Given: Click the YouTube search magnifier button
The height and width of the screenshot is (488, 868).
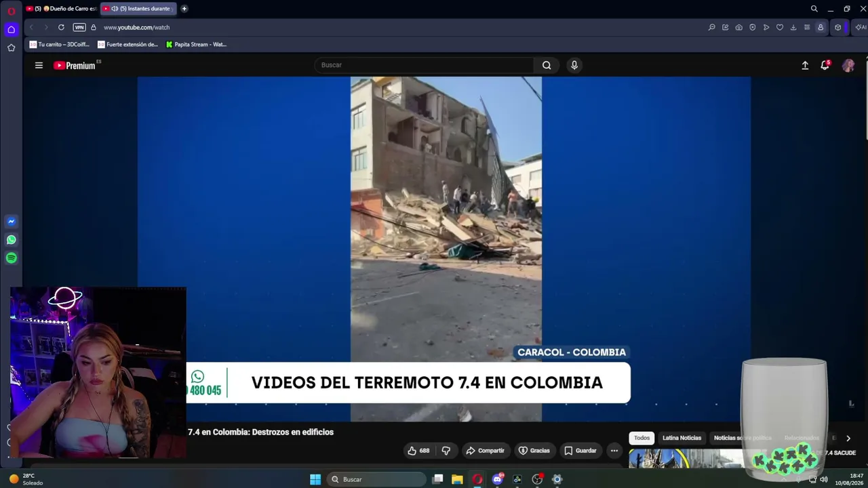Looking at the screenshot, I should (x=547, y=65).
